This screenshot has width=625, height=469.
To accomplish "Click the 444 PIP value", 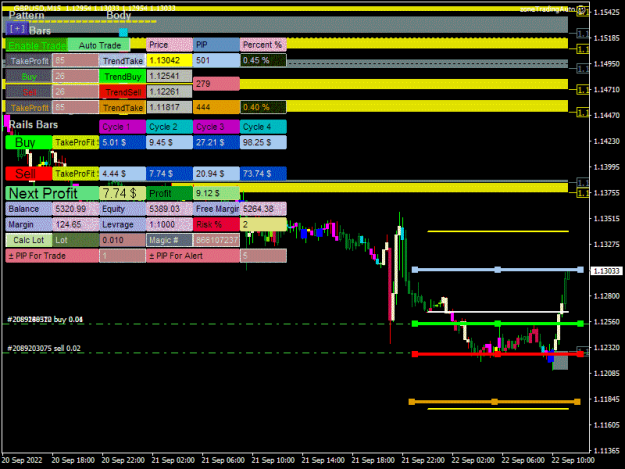I will pos(216,108).
